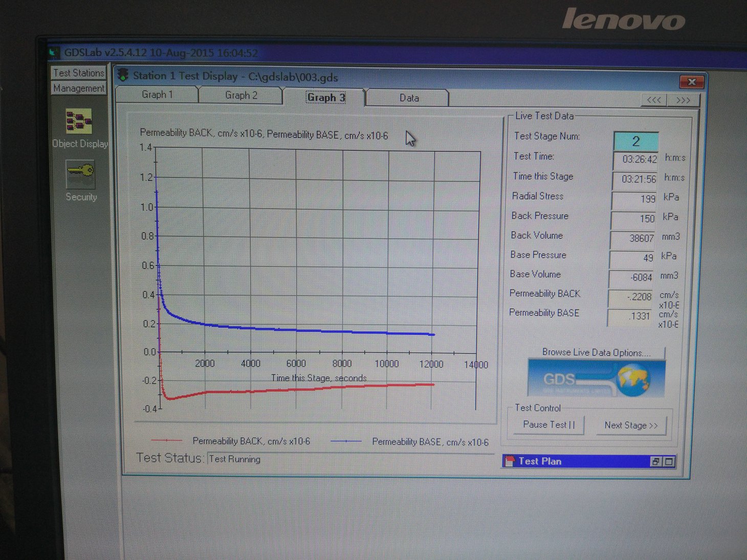Image resolution: width=747 pixels, height=560 pixels.
Task: Open the Data tab
Action: point(409,98)
